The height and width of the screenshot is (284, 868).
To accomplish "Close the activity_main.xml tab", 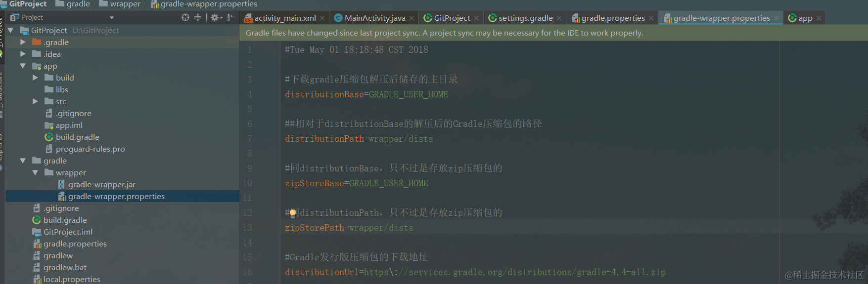I will (x=322, y=18).
